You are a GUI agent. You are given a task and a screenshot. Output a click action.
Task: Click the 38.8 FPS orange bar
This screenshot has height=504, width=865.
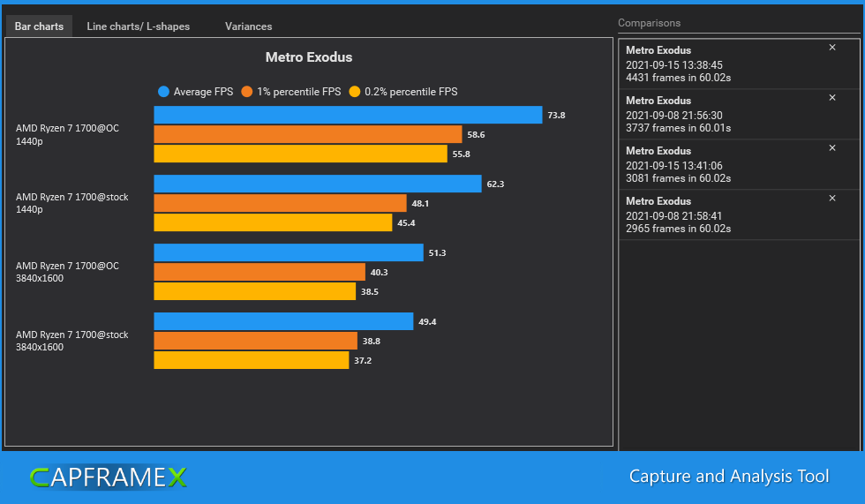click(x=255, y=341)
